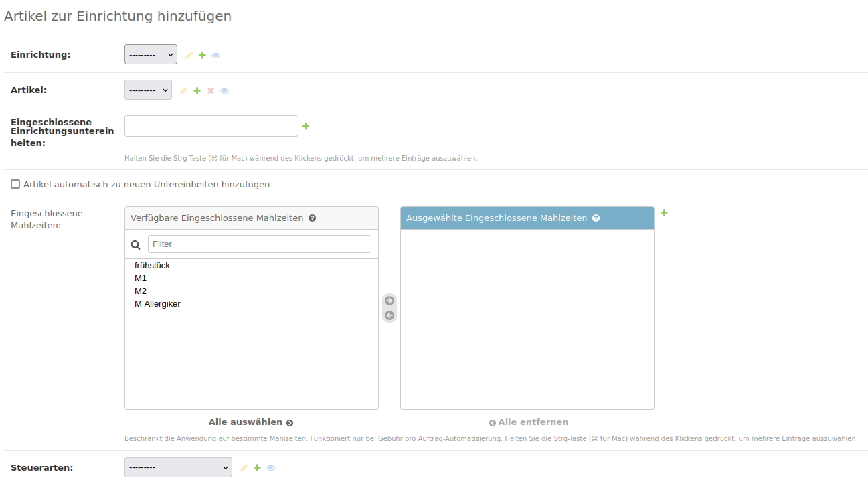View selected Artikel via eye icon
Viewport: 868px width, 484px height.
(224, 91)
